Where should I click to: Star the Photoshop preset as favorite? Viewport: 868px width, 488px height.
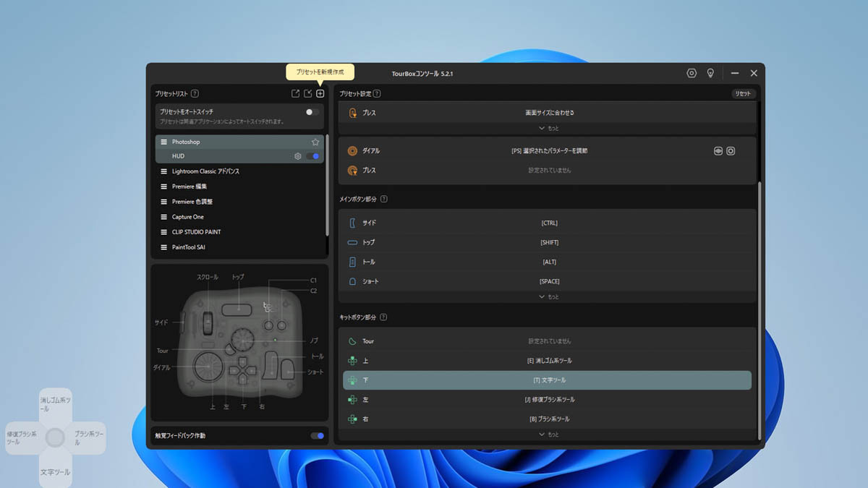315,142
